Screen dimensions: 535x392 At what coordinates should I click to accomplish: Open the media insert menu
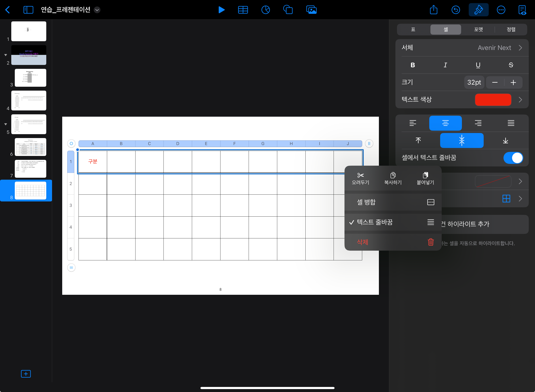pyautogui.click(x=311, y=10)
